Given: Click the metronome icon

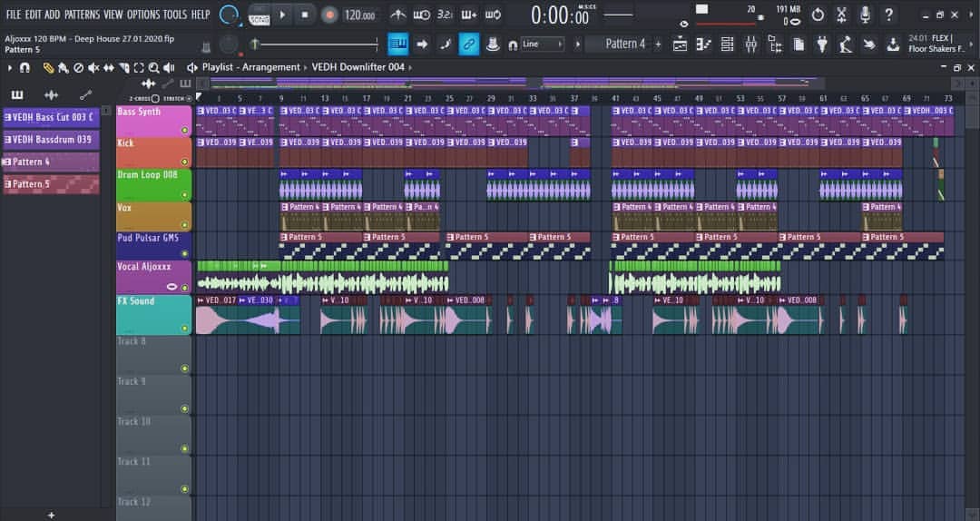Looking at the screenshot, I should [397, 15].
